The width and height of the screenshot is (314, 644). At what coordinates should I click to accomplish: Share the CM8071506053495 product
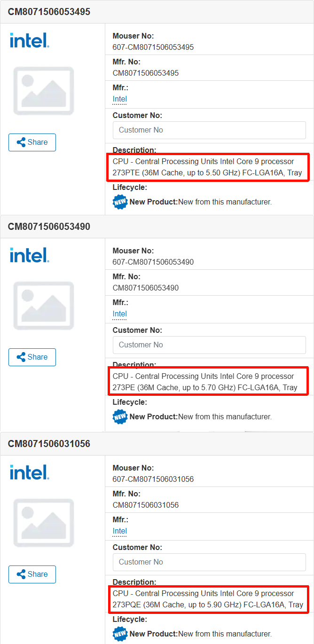pos(32,142)
